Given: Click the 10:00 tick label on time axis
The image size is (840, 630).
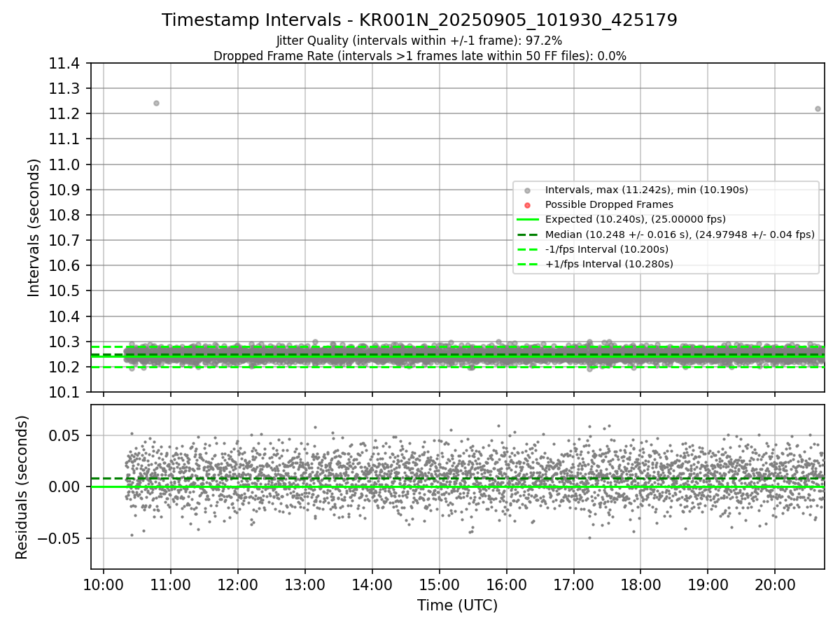Looking at the screenshot, I should pyautogui.click(x=104, y=586).
